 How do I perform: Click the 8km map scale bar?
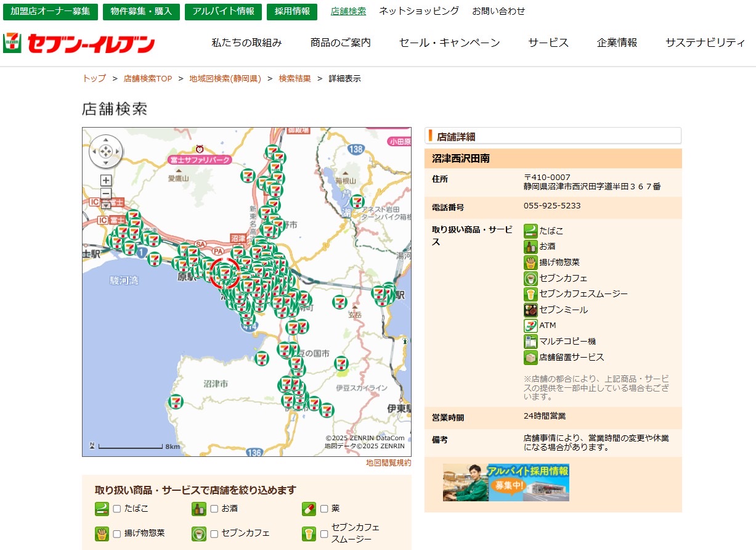pos(131,446)
